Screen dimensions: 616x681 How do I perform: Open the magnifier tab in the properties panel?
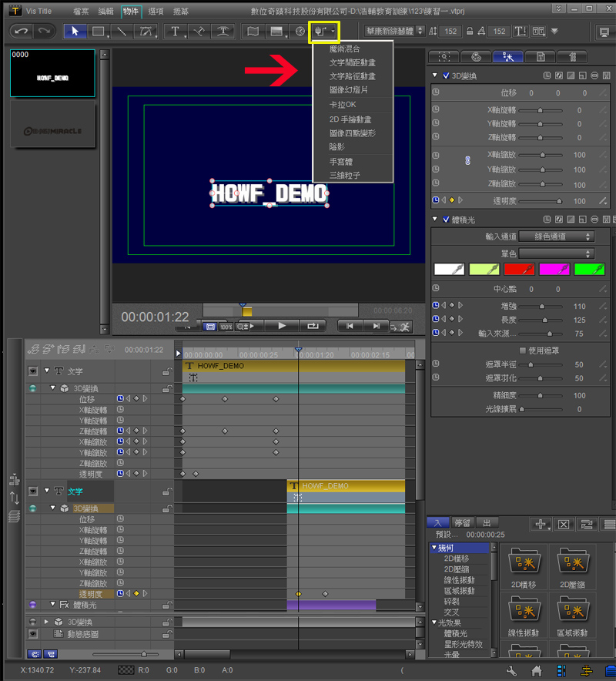pos(444,56)
